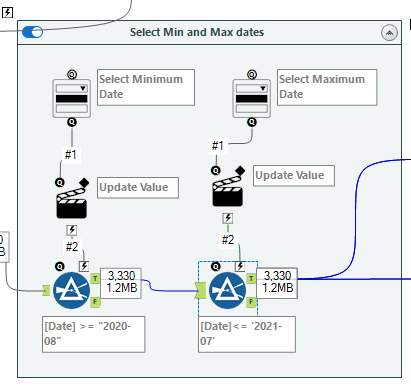Click the F output anchor of the left Filter
Image resolution: width=411 pixels, height=391 pixels.
click(x=95, y=302)
